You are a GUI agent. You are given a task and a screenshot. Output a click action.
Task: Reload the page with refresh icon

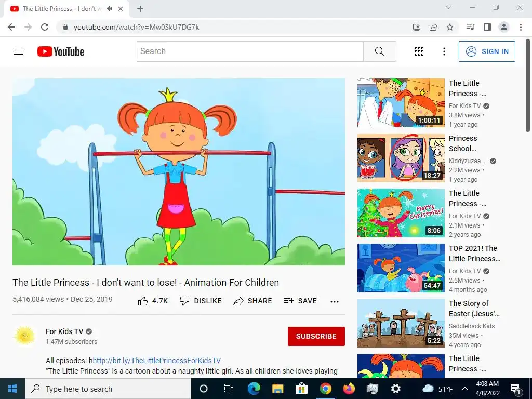click(45, 27)
